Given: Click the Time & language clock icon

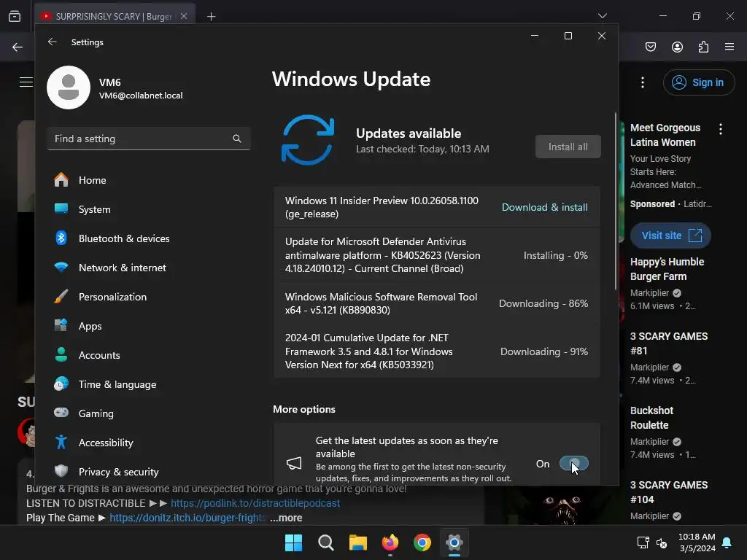Looking at the screenshot, I should pos(61,384).
